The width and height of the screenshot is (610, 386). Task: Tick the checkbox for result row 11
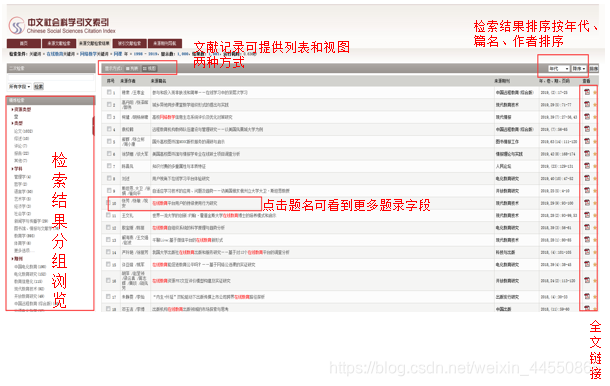pos(109,215)
